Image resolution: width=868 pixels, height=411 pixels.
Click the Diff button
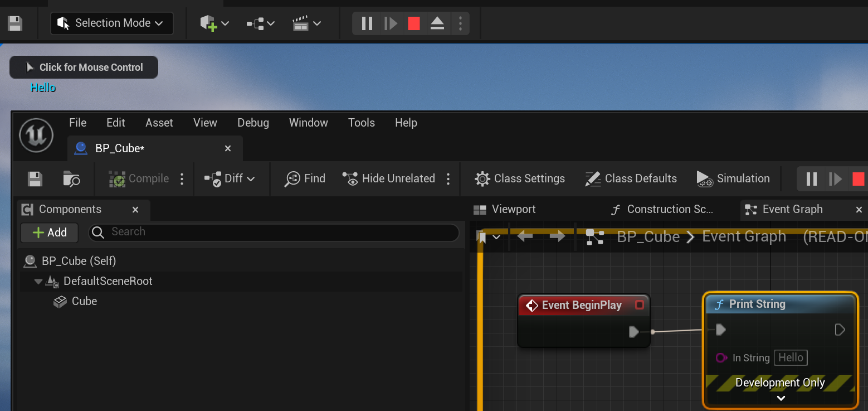(x=223, y=178)
